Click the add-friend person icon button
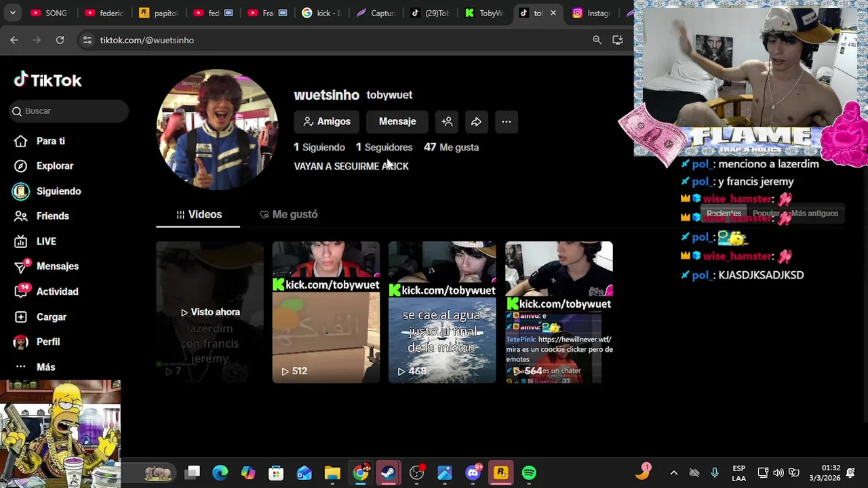 (x=447, y=121)
